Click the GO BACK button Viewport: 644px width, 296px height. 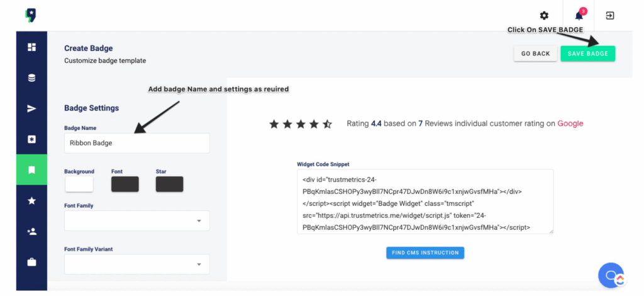tap(536, 54)
